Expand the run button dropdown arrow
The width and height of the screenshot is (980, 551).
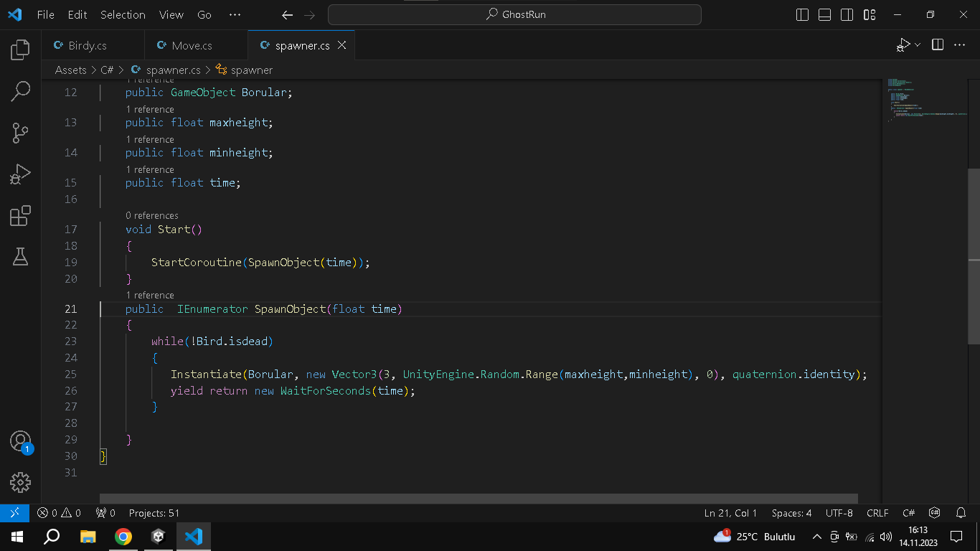[x=918, y=45]
